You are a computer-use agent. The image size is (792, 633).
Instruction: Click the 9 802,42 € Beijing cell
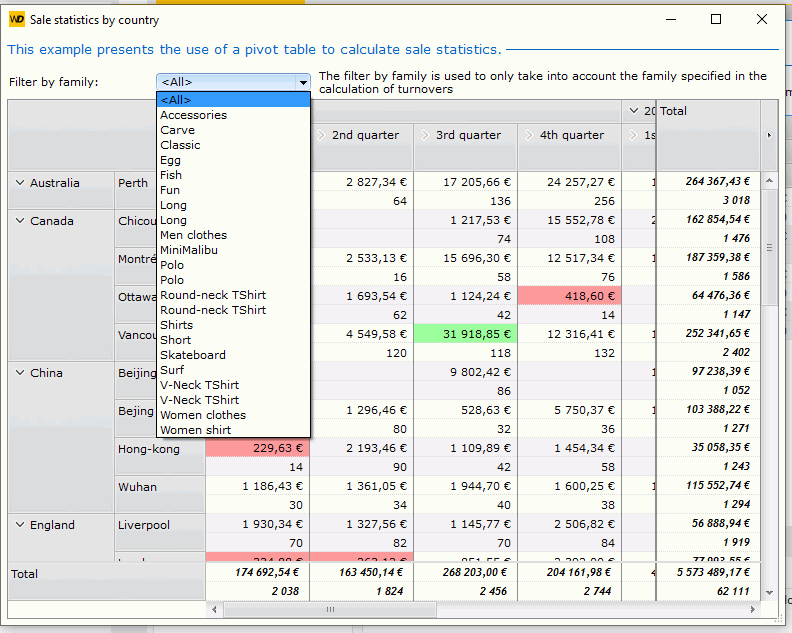pos(465,372)
